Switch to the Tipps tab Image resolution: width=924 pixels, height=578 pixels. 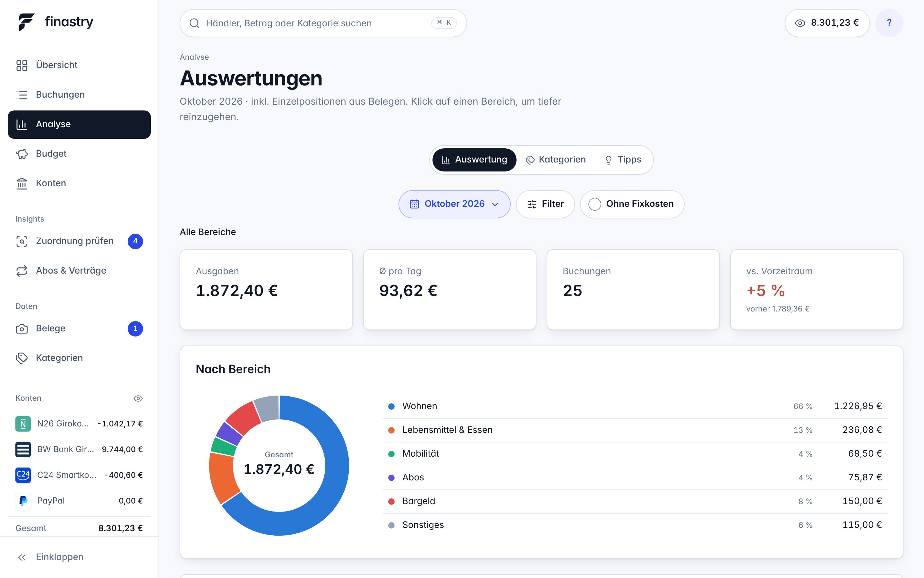coord(623,160)
